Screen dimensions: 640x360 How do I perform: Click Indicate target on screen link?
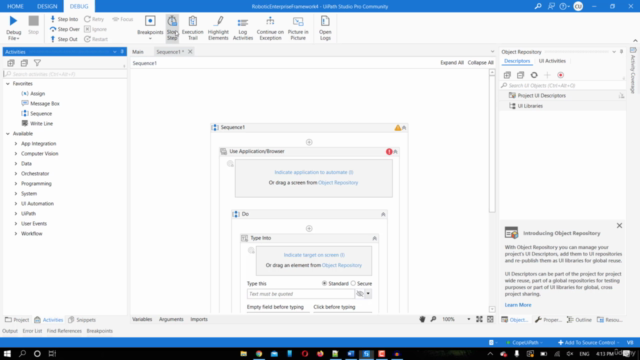pos(314,255)
